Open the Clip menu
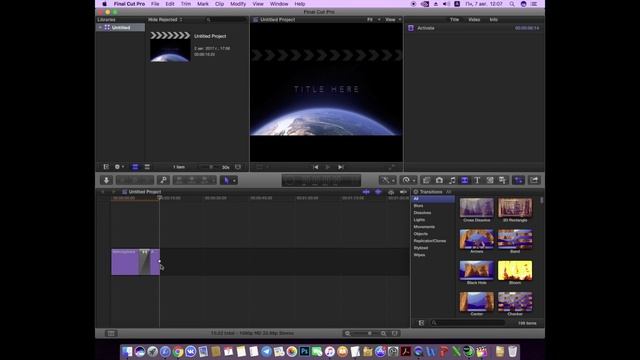Screen dimensions: 640x360 click(x=220, y=4)
